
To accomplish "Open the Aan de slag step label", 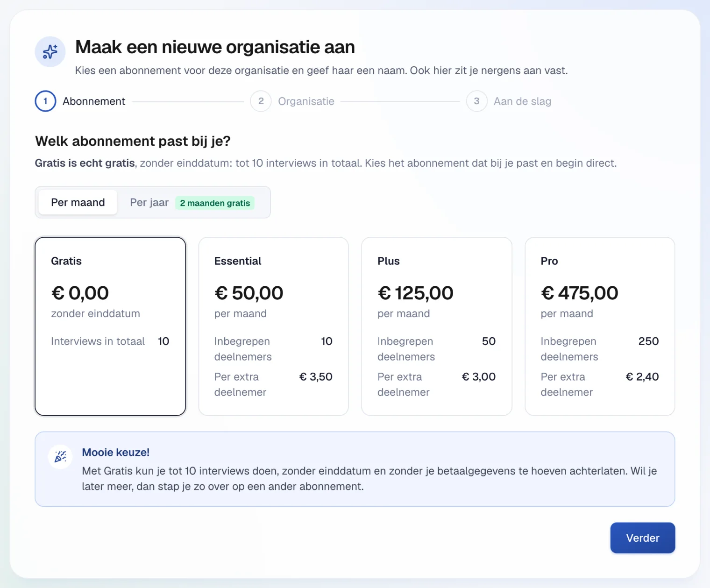I will coord(522,101).
